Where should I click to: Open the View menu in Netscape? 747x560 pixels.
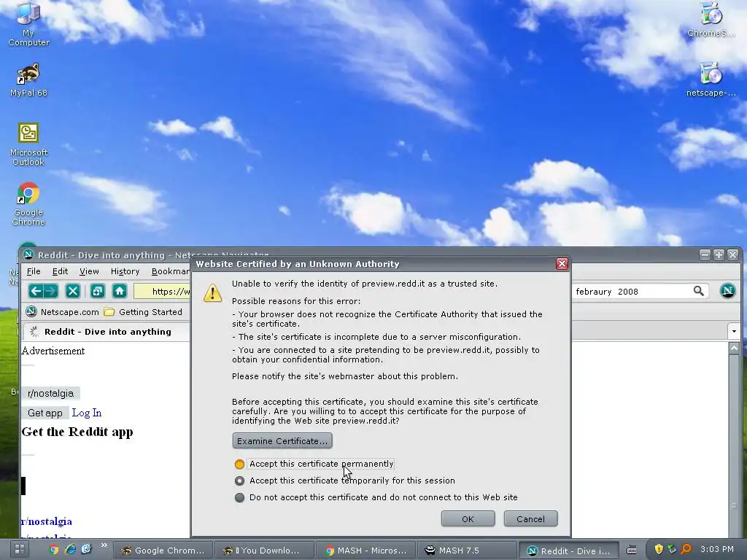[x=89, y=271]
